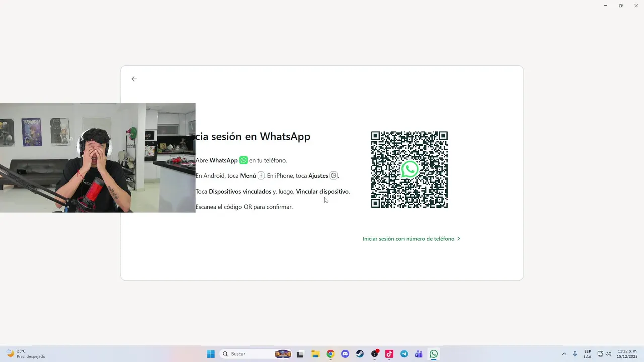Screen dimensions: 644x362
Task: Open Task View from taskbar
Action: pyautogui.click(x=300, y=354)
